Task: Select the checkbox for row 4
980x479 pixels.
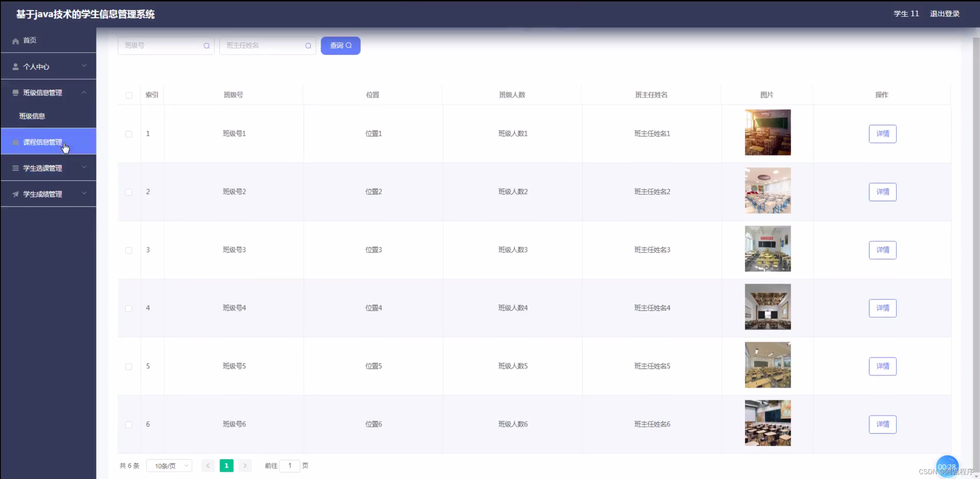Action: pyautogui.click(x=129, y=308)
